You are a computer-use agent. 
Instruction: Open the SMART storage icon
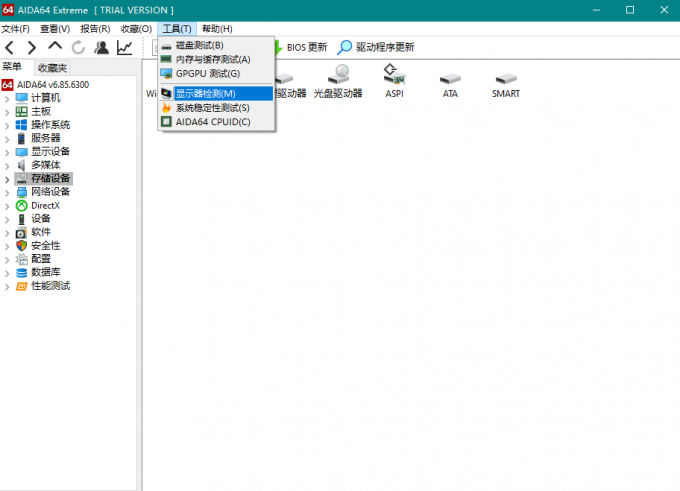[x=505, y=80]
